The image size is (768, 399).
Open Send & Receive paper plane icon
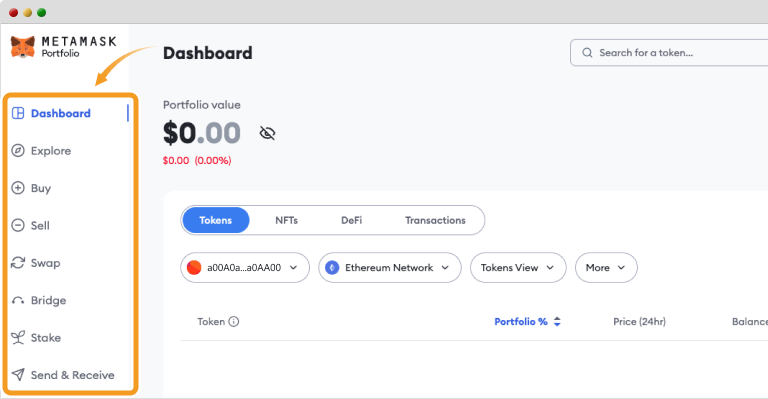(18, 375)
